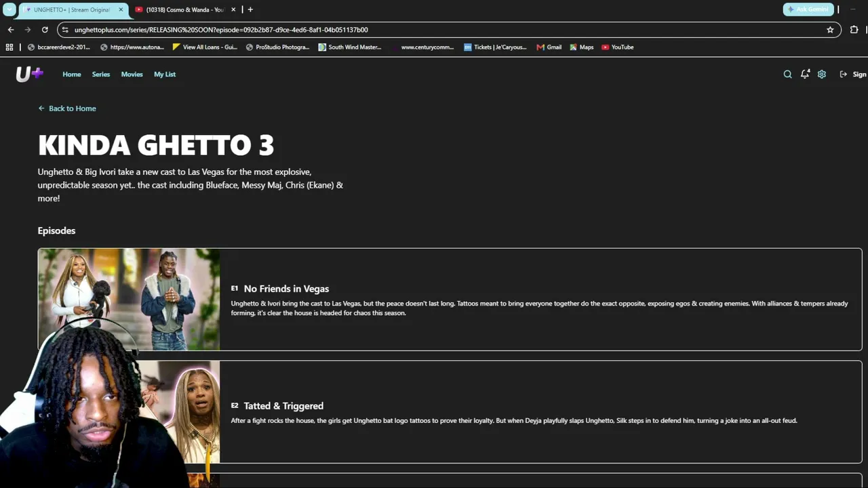868x488 pixels.
Task: Go forward in browser history
Action: point(28,30)
